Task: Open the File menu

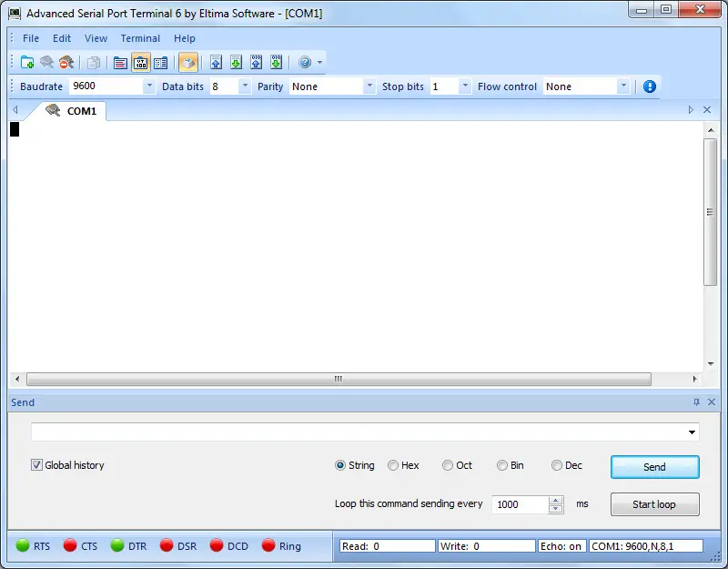Action: 31,38
